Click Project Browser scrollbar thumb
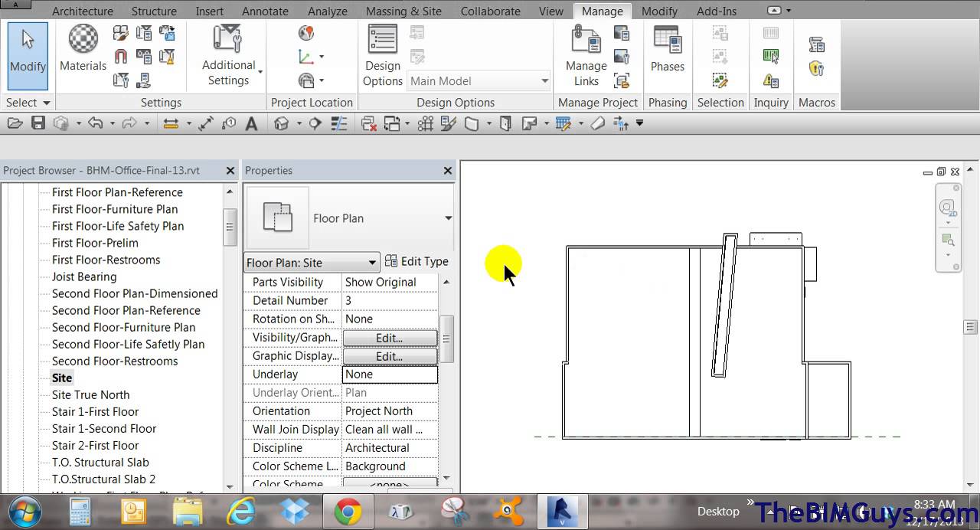 click(x=230, y=227)
